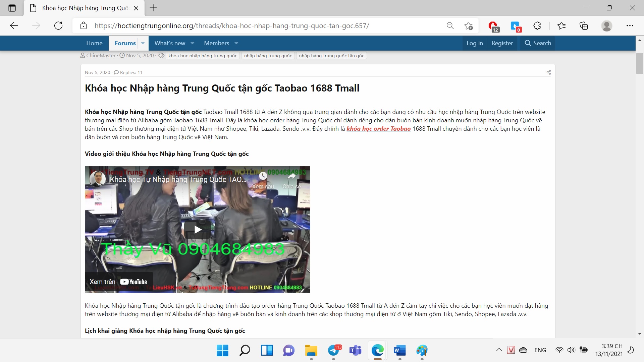Expand the Members dropdown
The image size is (644, 362).
[236, 43]
